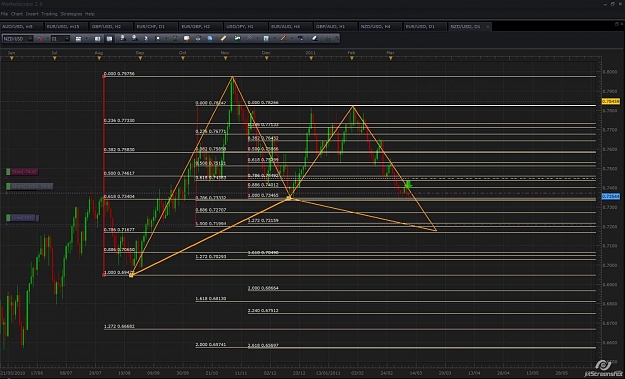Click the gray indicator label on left axis
This screenshot has height=379, width=625.
click(x=29, y=186)
